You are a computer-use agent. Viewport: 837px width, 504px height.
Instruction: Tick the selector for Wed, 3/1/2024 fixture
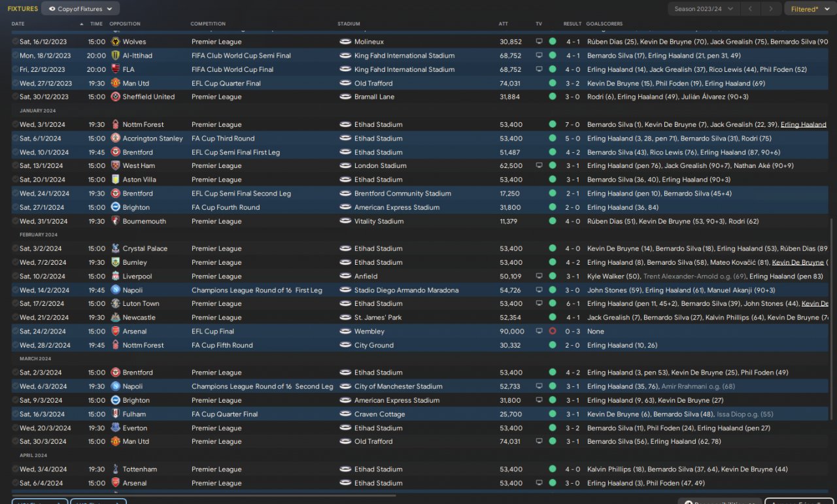coord(15,125)
